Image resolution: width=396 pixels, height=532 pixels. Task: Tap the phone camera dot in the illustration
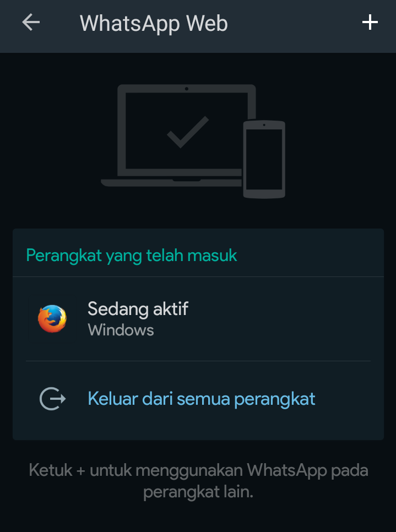click(264, 125)
